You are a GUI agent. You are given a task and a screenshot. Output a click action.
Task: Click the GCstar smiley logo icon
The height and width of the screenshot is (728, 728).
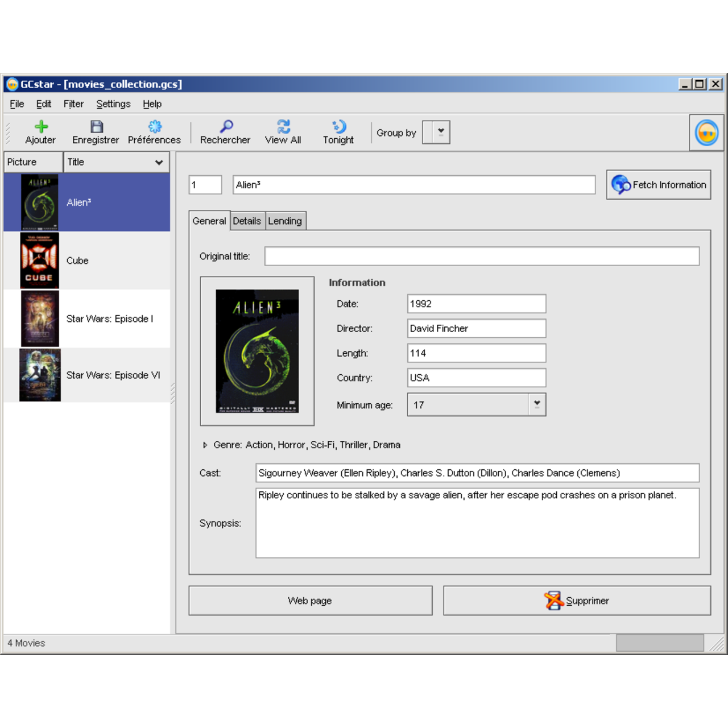click(706, 132)
